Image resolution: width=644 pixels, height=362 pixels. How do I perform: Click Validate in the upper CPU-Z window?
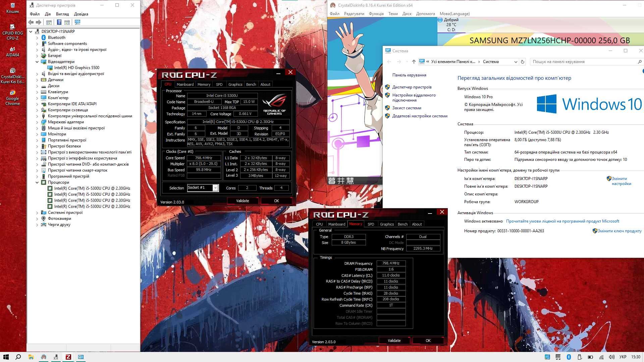243,201
